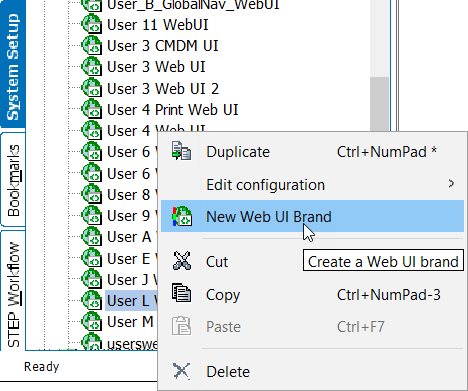468x391 pixels.
Task: Click the web UI icon beside User 11 WebUI
Action: [x=92, y=24]
